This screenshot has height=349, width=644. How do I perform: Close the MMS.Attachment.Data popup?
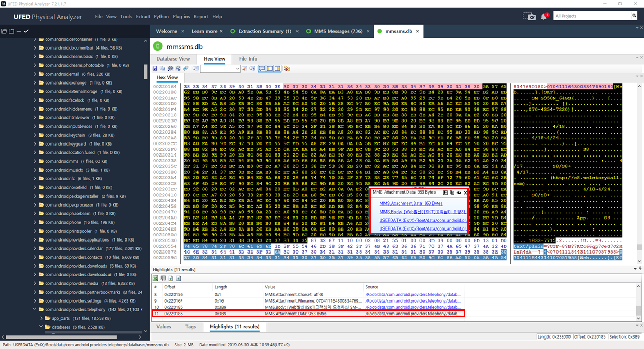point(465,192)
